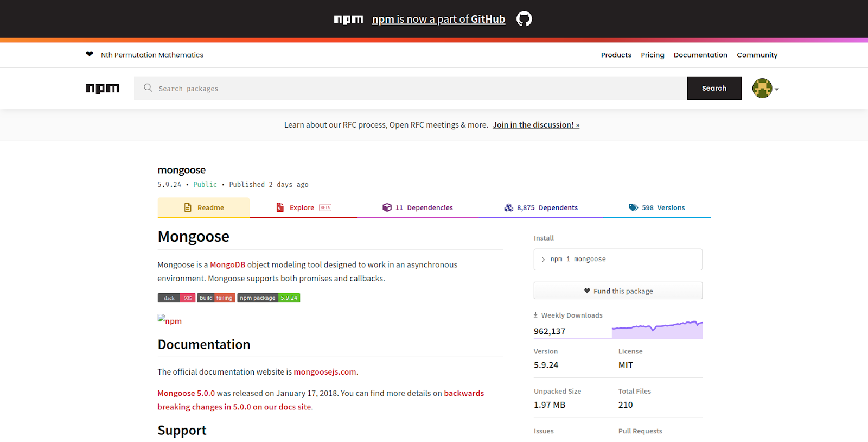The height and width of the screenshot is (442, 868).
Task: Click the Public label under package name
Action: click(x=205, y=185)
